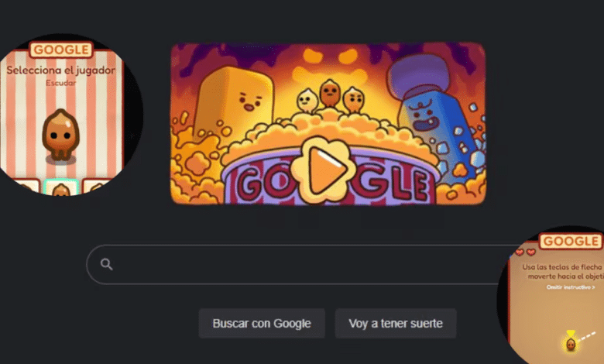Viewport: 604px width, 364px height.
Task: Click the 'Selecciona el jugador' heading text
Action: coord(61,70)
